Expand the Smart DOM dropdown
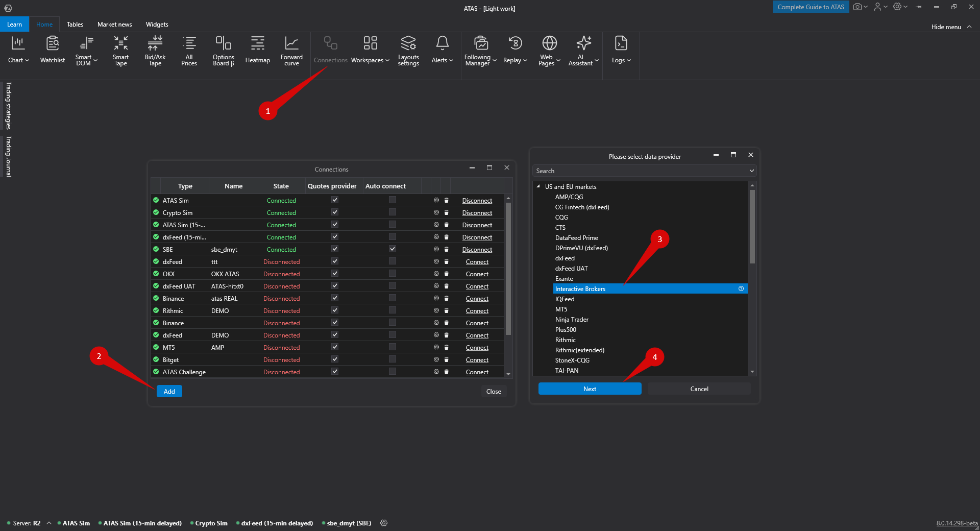The image size is (980, 531). (86, 50)
